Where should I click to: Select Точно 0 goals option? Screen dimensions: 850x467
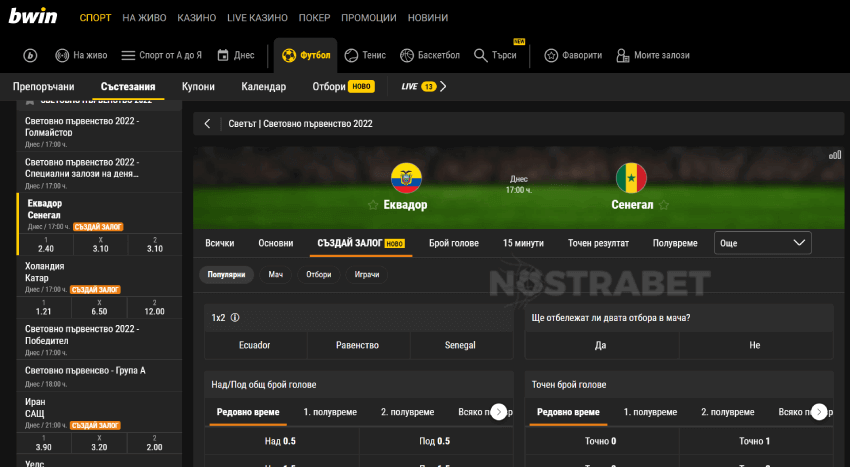[x=601, y=441]
